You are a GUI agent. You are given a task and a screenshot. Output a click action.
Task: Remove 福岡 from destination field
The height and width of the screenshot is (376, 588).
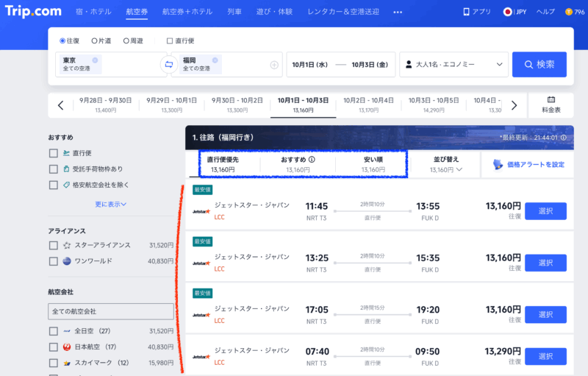click(x=215, y=60)
